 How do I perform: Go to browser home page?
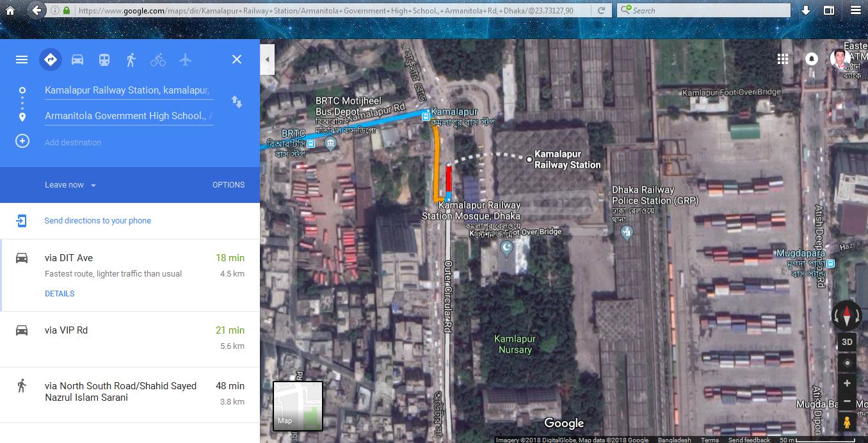pyautogui.click(x=10, y=10)
